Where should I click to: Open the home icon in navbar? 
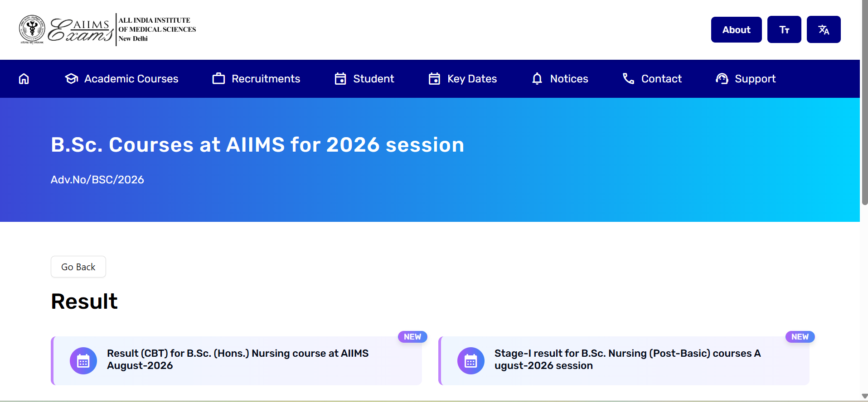pyautogui.click(x=24, y=79)
